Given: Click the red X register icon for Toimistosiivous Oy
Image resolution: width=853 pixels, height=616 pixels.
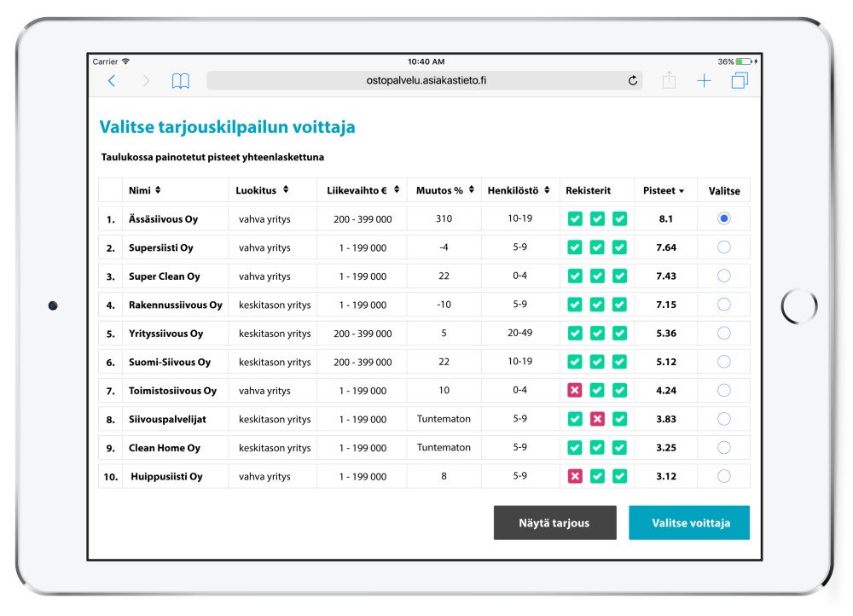Looking at the screenshot, I should pyautogui.click(x=575, y=390).
